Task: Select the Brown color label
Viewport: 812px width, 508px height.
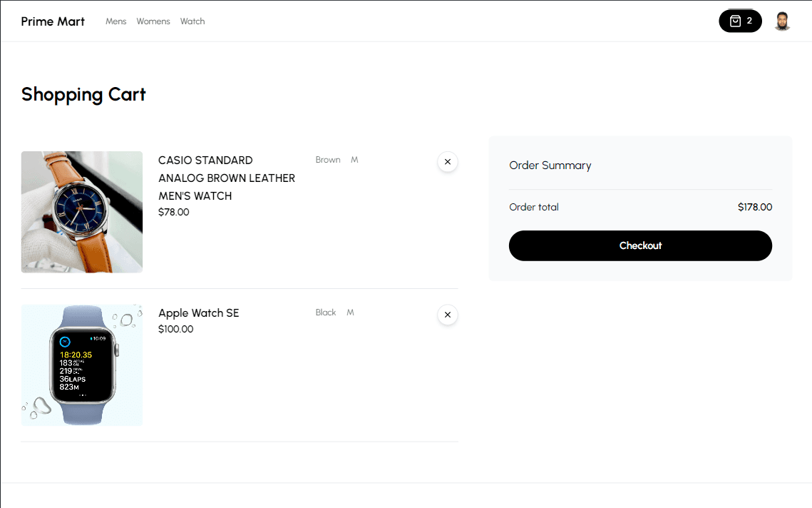Action: click(328, 160)
